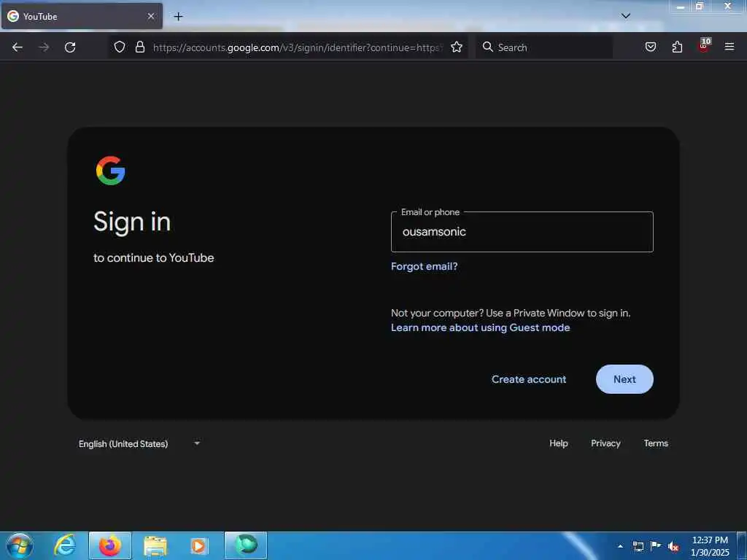
Task: Open the Save to Pocket icon
Action: coord(650,47)
